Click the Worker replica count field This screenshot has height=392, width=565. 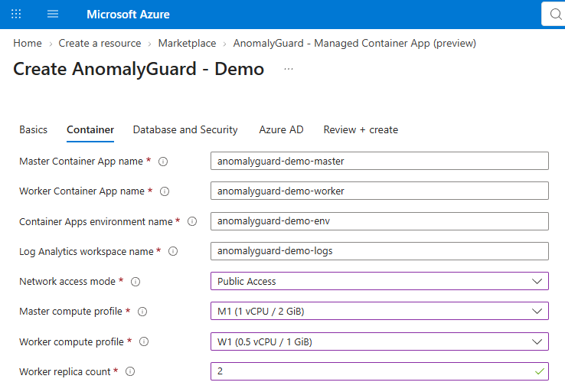[x=380, y=371]
